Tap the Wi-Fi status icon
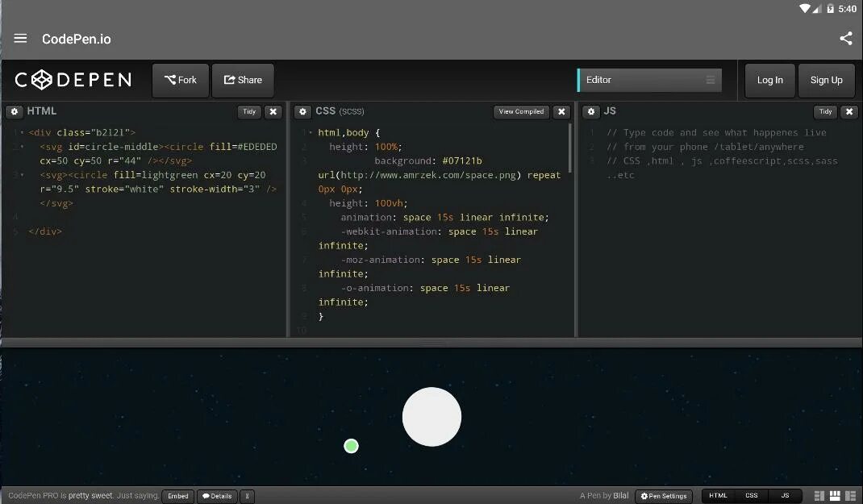Screen dimensions: 863x504 (x=805, y=9)
